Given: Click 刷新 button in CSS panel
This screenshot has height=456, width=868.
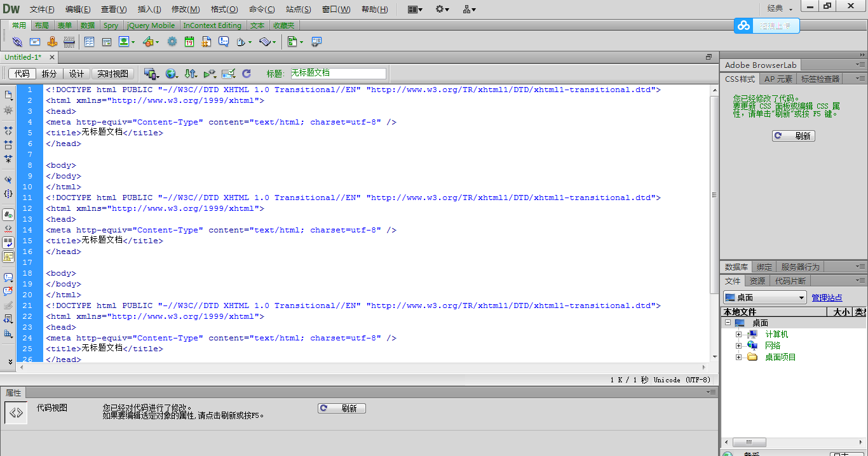Looking at the screenshot, I should tap(794, 136).
